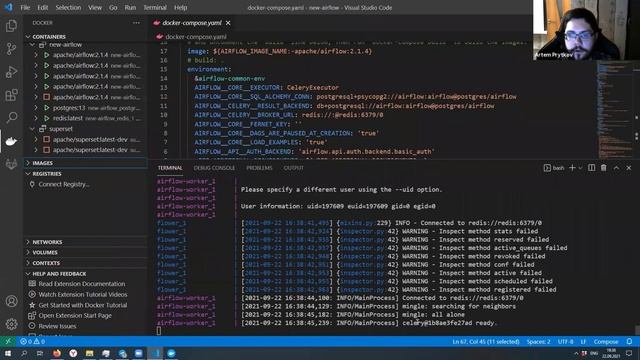This screenshot has width=640, height=360.
Task: Open Task View on the taskbar
Action: coord(40,353)
